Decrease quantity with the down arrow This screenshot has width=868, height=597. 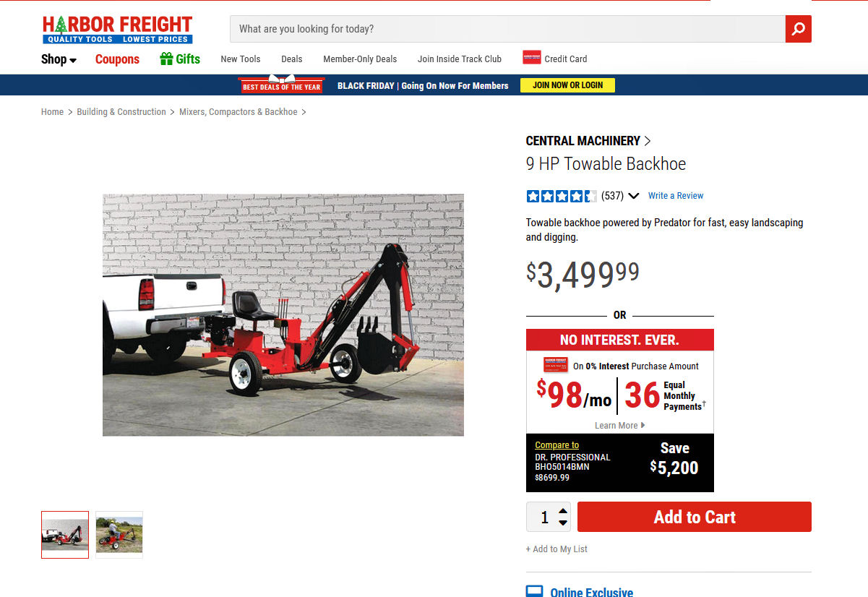[563, 523]
